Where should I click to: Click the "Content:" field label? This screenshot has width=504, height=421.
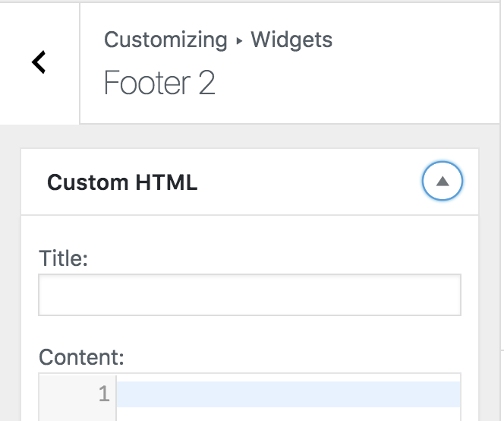[81, 357]
